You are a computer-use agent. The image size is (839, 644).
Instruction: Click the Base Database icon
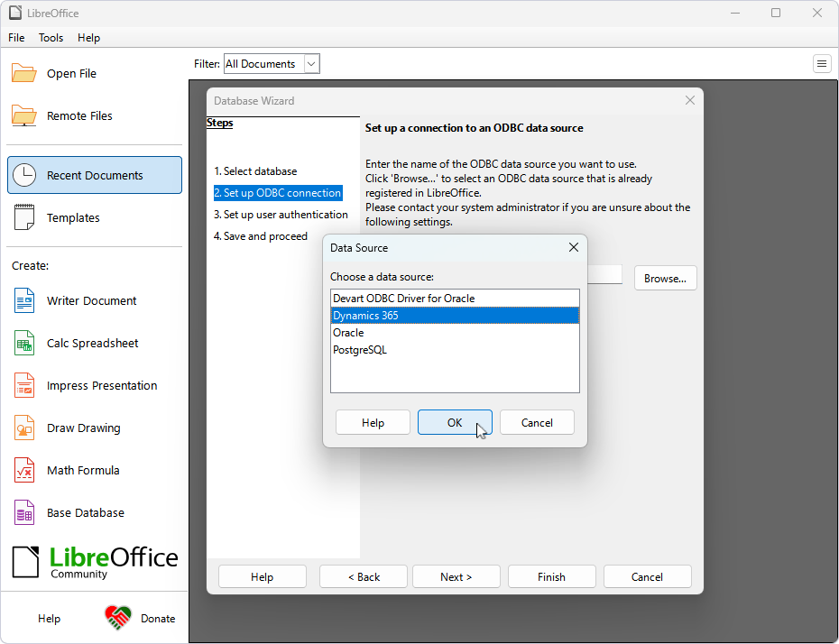point(24,513)
